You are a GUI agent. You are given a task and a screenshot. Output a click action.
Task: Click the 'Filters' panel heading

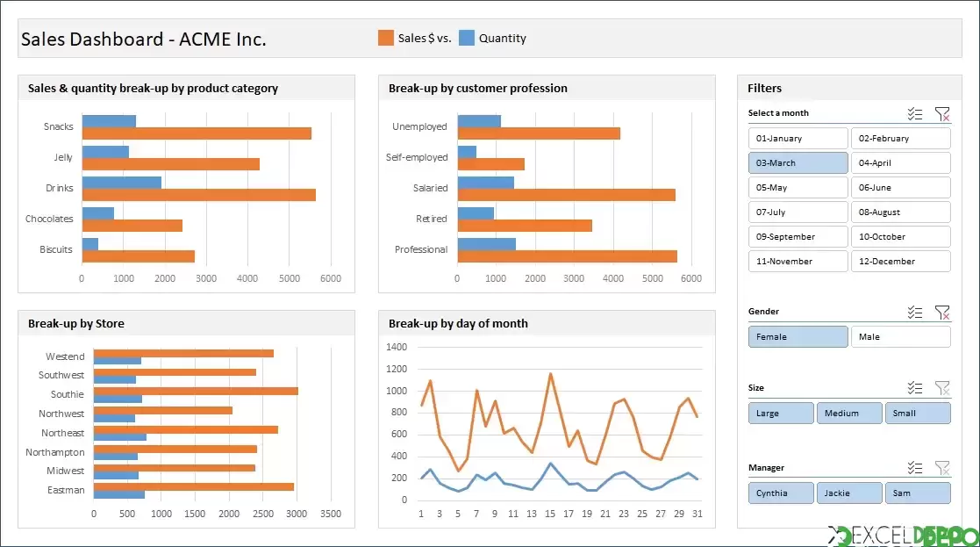point(764,88)
